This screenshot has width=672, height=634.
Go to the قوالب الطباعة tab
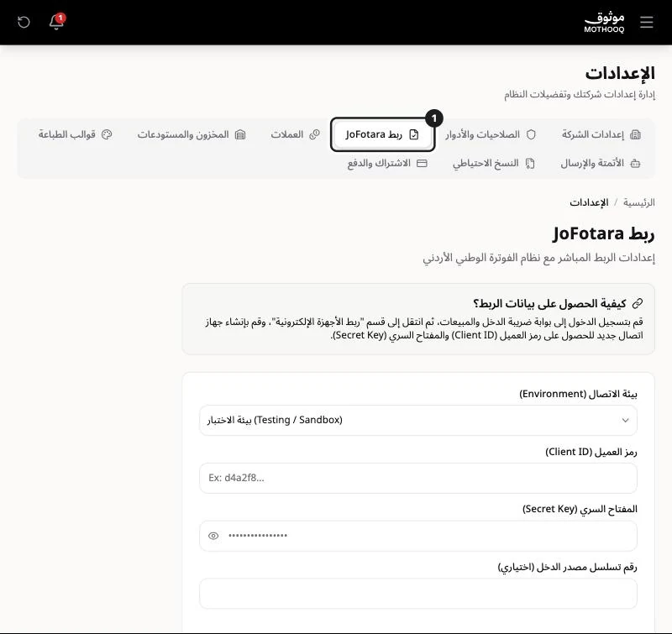click(x=75, y=134)
